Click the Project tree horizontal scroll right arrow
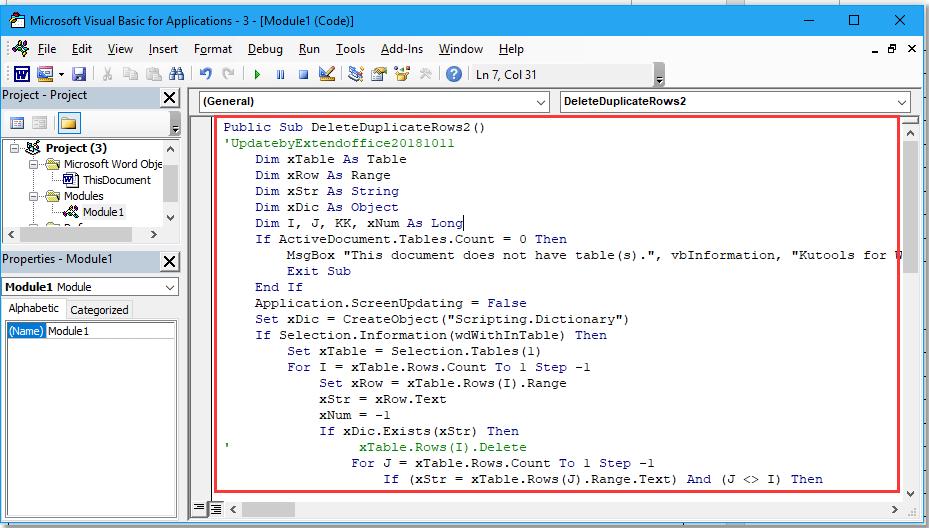 [154, 234]
